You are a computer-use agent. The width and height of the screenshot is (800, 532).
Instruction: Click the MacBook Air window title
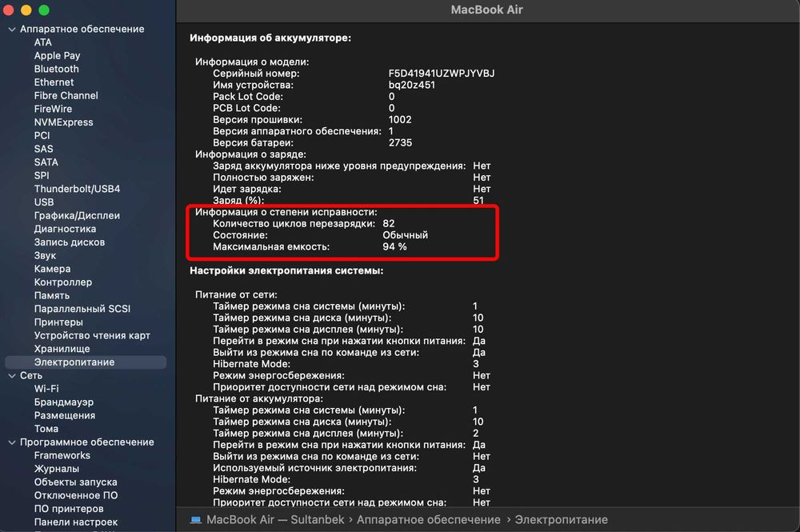pos(486,10)
